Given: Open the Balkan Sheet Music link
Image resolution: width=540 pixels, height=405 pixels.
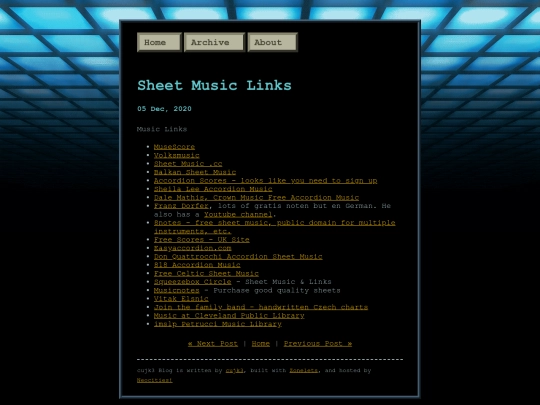Looking at the screenshot, I should click(x=195, y=172).
